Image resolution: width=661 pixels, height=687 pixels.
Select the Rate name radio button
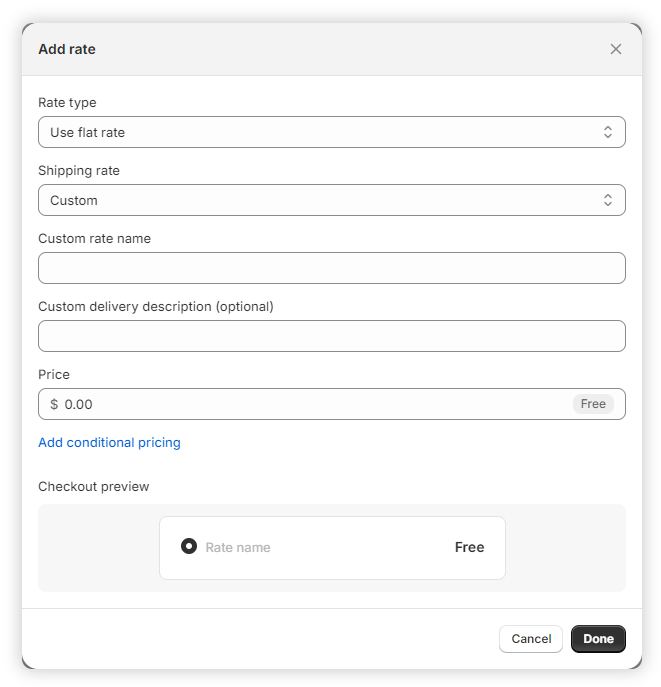pyautogui.click(x=189, y=547)
